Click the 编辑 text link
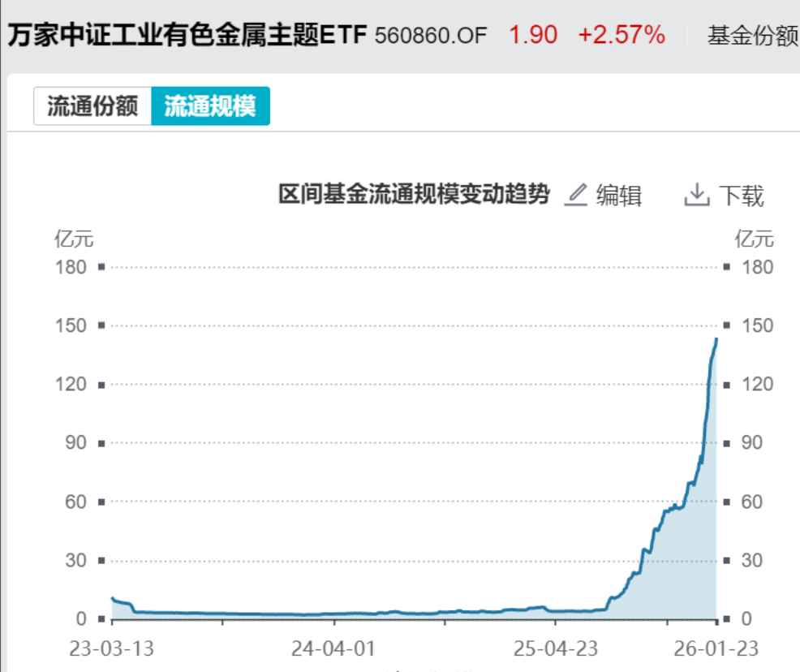This screenshot has height=672, width=800. click(x=619, y=196)
